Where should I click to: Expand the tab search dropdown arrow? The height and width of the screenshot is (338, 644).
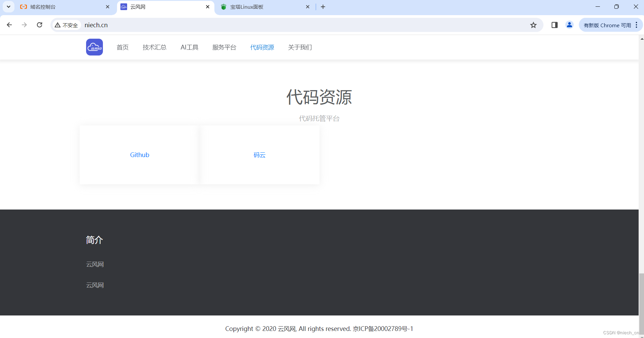[x=8, y=7]
